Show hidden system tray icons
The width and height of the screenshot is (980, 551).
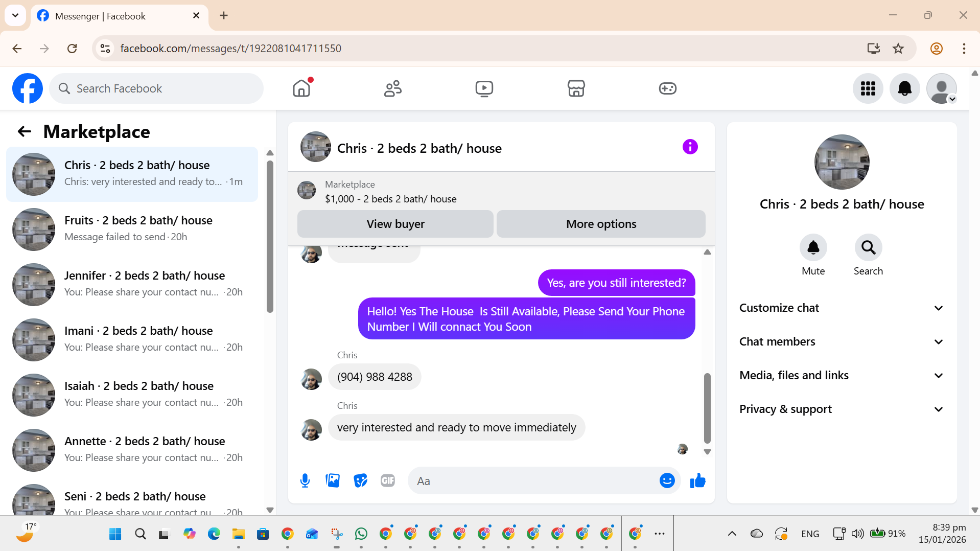click(x=732, y=534)
